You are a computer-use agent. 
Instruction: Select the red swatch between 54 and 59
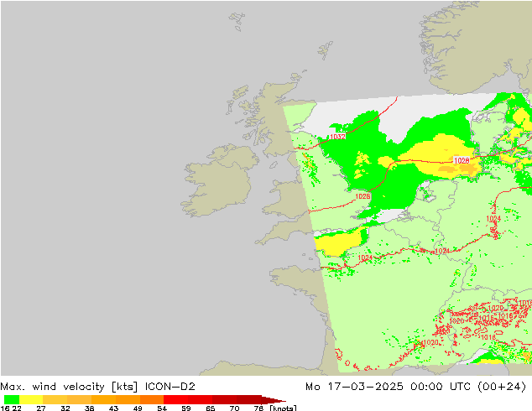[x=176, y=399]
